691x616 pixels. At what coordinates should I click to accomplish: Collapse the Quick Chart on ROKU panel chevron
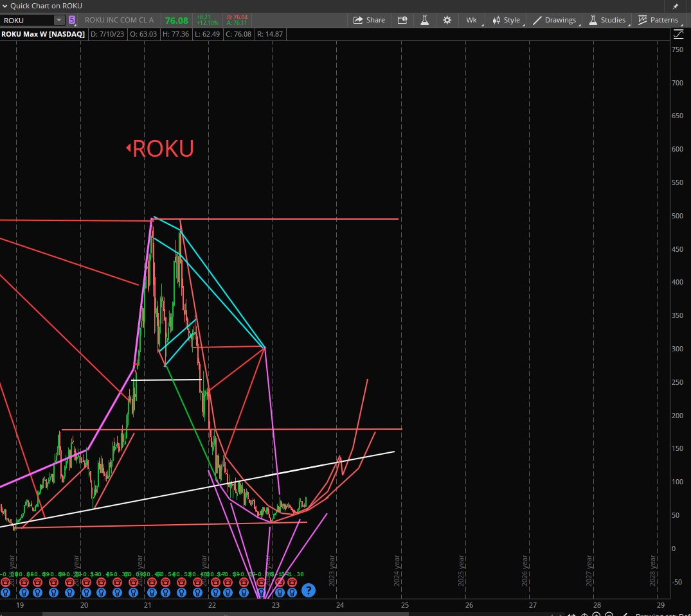tap(5, 6)
